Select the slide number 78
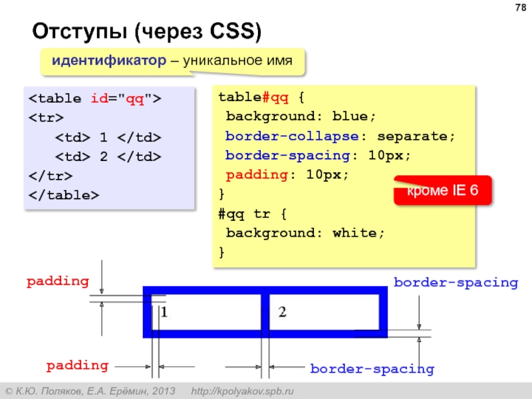The image size is (532, 399). [520, 7]
